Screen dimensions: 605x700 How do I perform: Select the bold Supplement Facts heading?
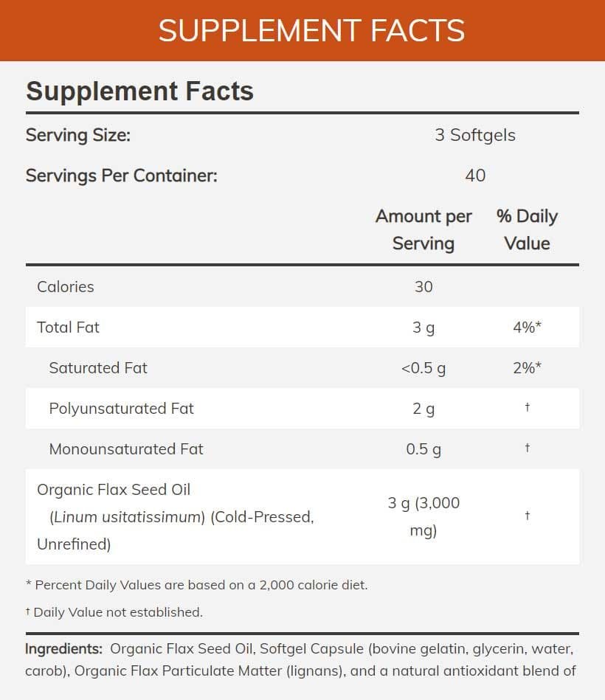point(139,91)
